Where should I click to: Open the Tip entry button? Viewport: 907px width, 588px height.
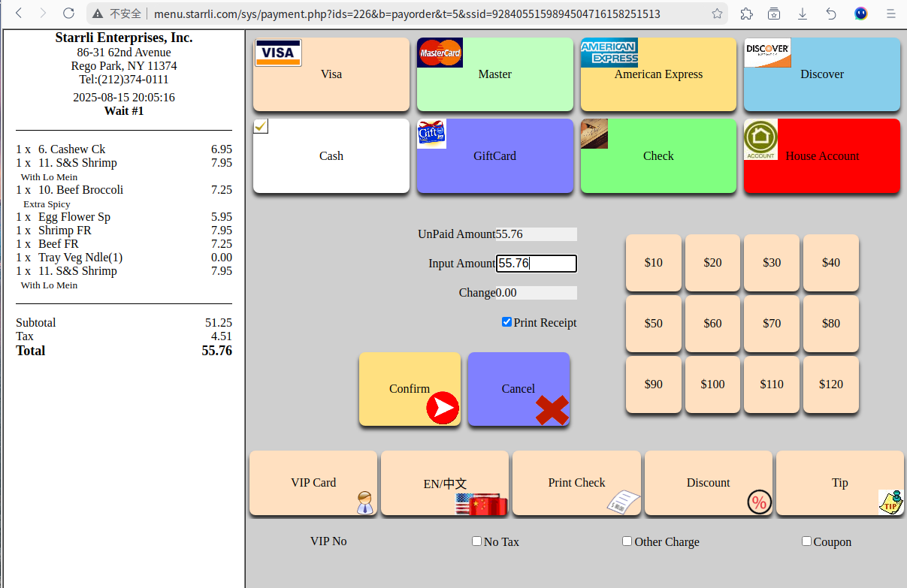click(x=839, y=483)
